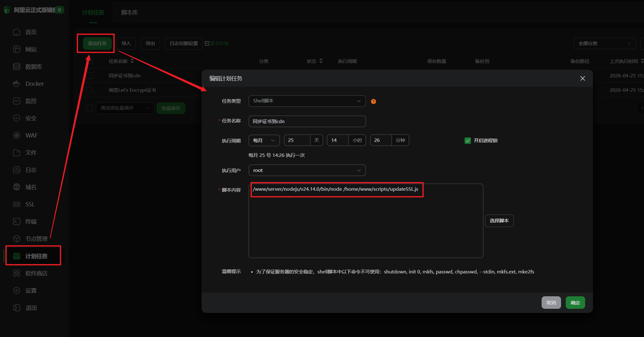Expand the 执行用户 root dropdown

coord(307,170)
